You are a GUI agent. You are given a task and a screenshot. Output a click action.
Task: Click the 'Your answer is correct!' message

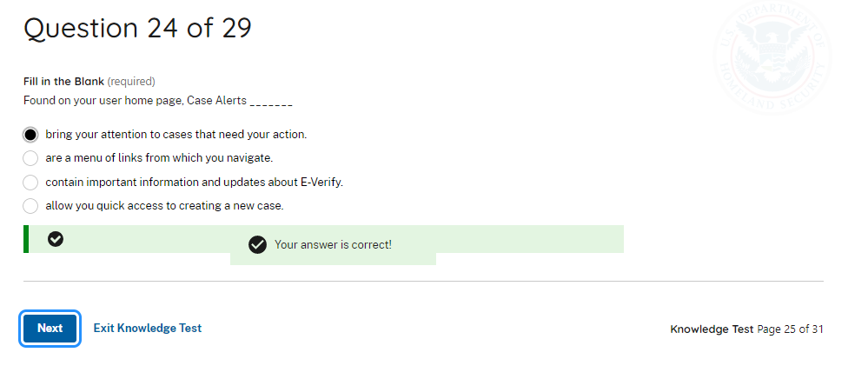pyautogui.click(x=333, y=245)
